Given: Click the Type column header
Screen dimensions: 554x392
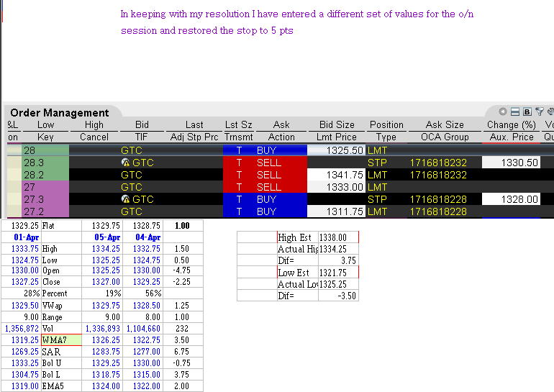Looking at the screenshot, I should pos(386,137).
